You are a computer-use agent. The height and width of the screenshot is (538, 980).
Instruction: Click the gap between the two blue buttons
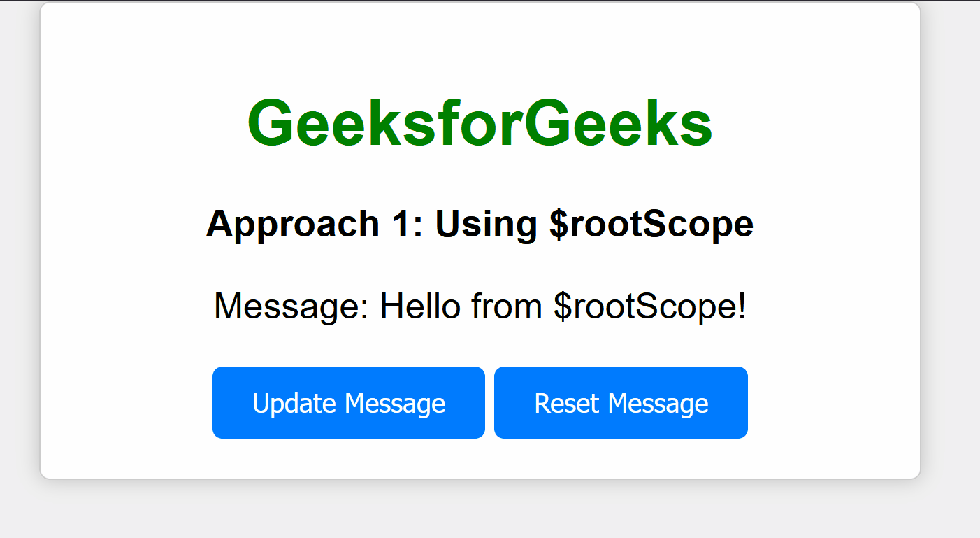pos(489,402)
